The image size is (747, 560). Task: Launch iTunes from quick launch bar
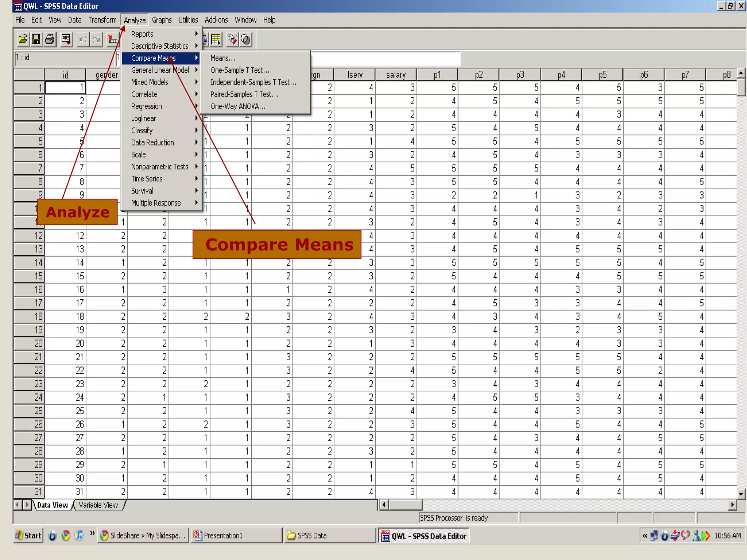pos(79,535)
